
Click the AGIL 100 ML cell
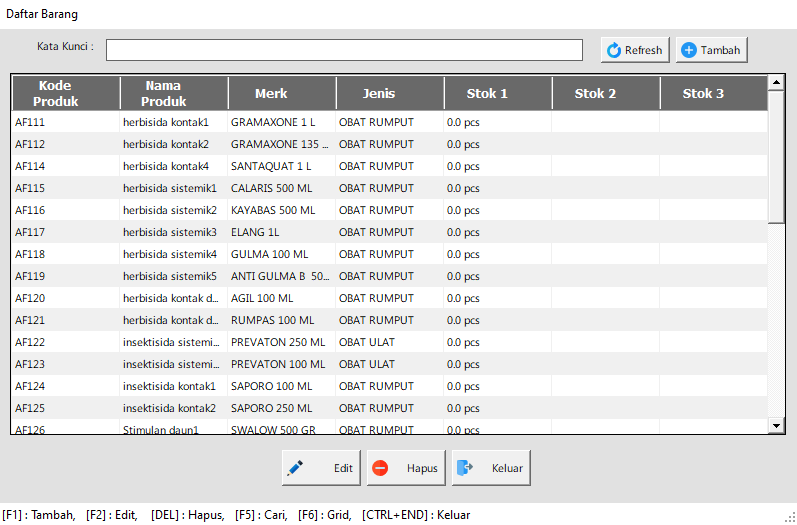tap(282, 298)
